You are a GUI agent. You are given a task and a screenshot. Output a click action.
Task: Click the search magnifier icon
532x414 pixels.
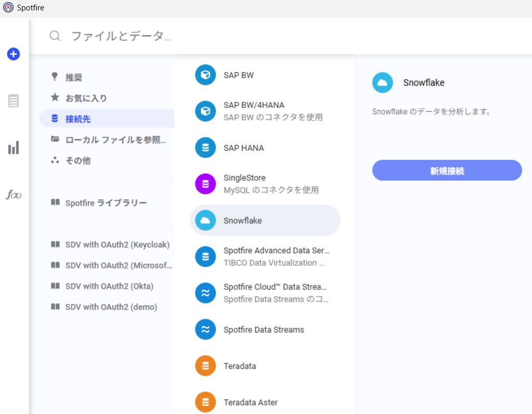(x=55, y=36)
